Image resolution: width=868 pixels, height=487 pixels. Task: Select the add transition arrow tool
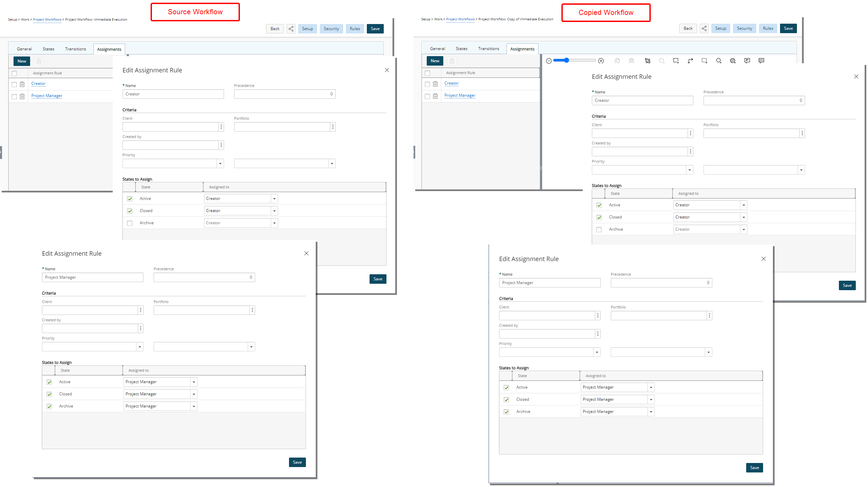(690, 61)
